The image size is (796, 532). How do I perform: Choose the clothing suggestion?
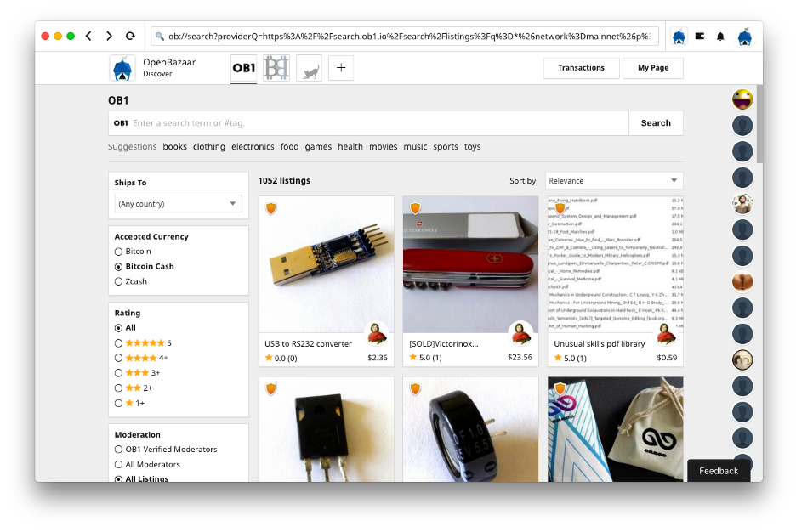(208, 146)
